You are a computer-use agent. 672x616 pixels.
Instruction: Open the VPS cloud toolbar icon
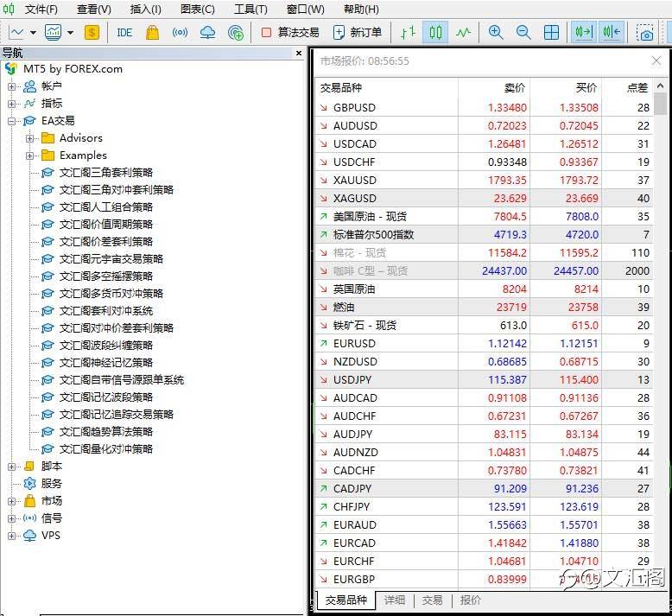(x=207, y=32)
